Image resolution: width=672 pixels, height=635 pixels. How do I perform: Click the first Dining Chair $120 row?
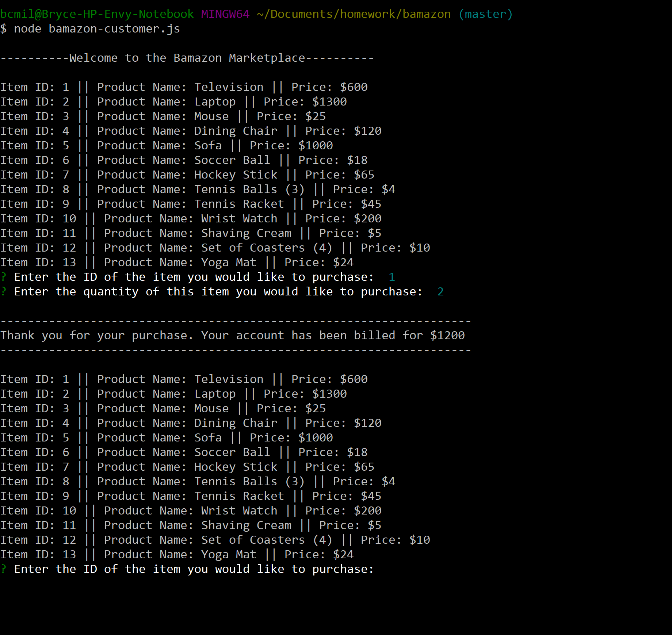pyautogui.click(x=191, y=131)
